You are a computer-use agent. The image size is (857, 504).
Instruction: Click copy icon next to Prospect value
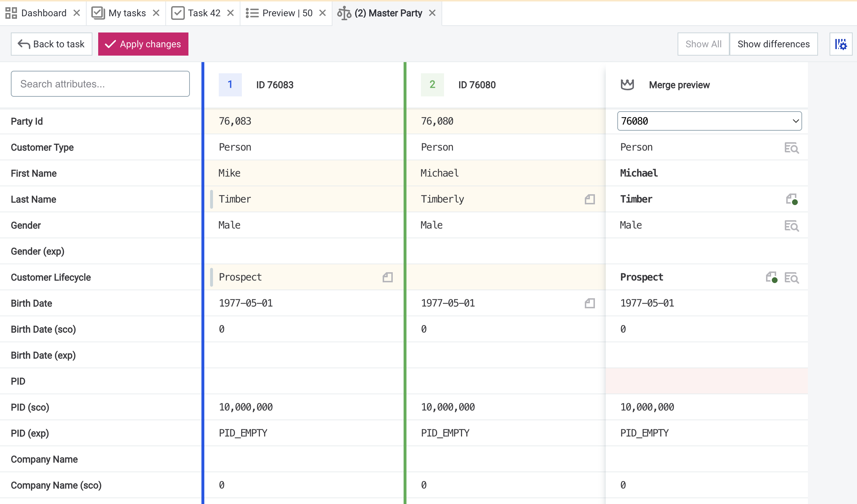click(x=387, y=277)
